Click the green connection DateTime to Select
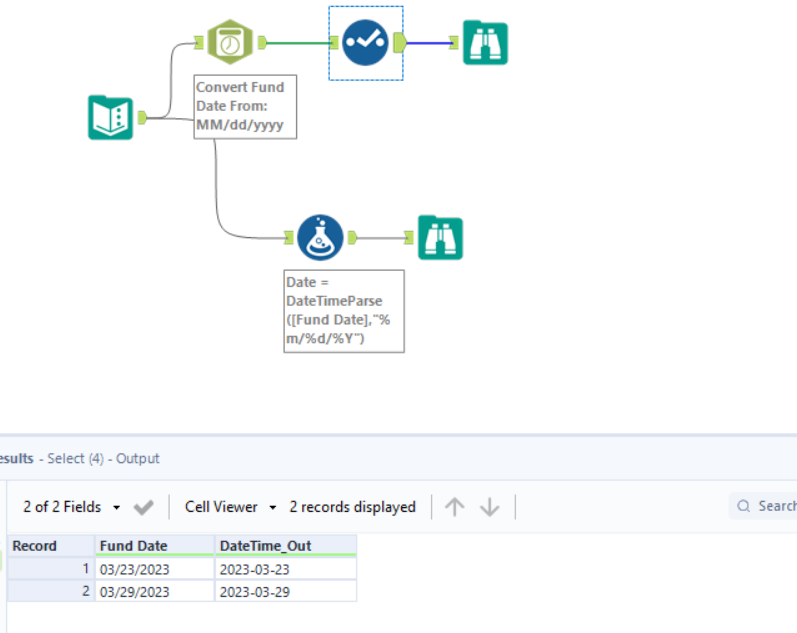The width and height of the screenshot is (797, 633). click(298, 43)
